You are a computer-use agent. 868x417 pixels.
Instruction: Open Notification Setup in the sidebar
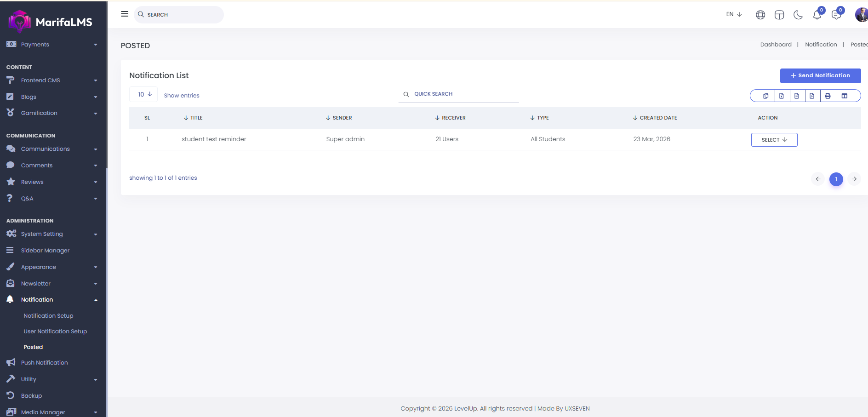tap(48, 316)
